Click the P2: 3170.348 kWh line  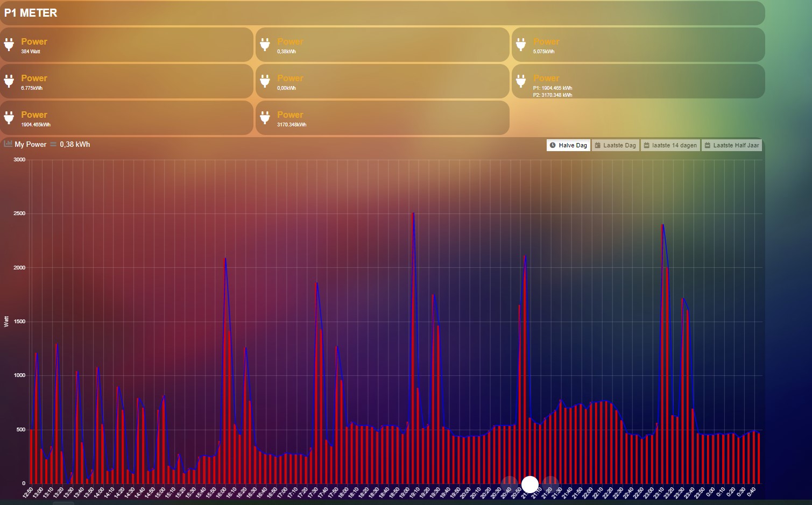coord(553,95)
